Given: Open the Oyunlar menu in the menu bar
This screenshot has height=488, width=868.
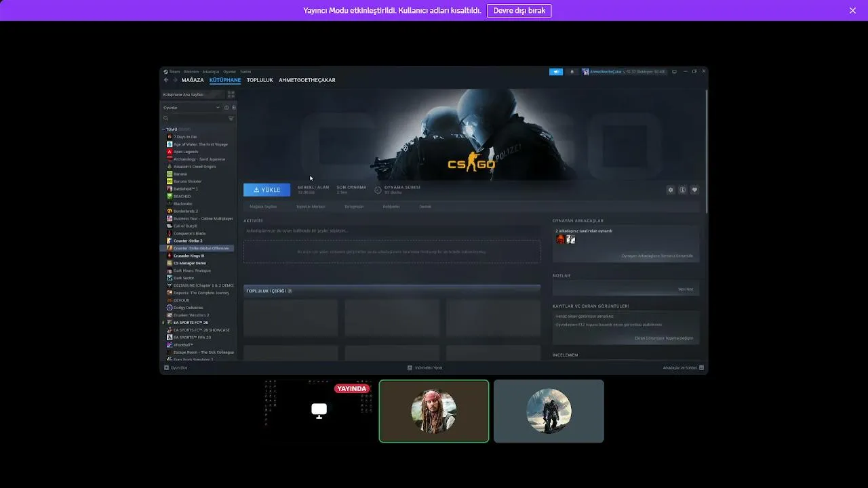Looking at the screenshot, I should (x=230, y=71).
